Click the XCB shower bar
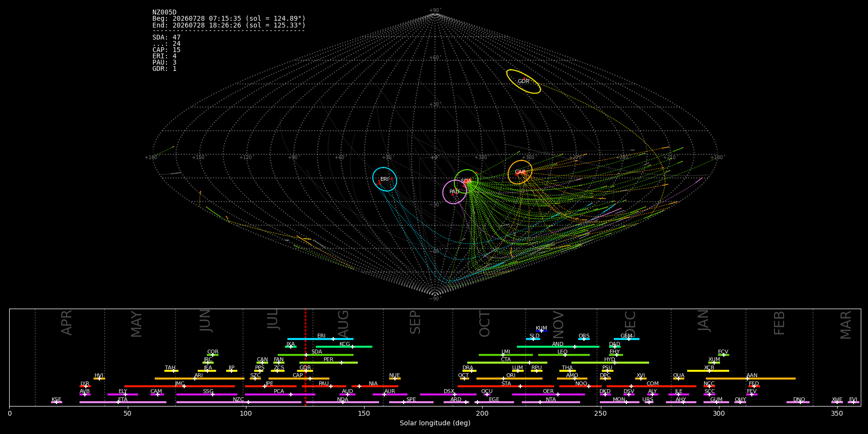 coord(708,371)
